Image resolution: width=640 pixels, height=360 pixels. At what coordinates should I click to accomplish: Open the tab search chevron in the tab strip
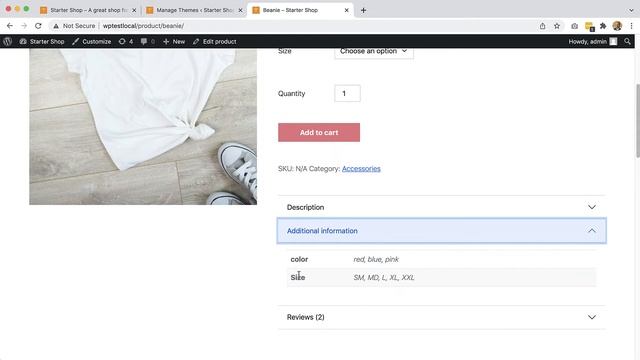631,10
